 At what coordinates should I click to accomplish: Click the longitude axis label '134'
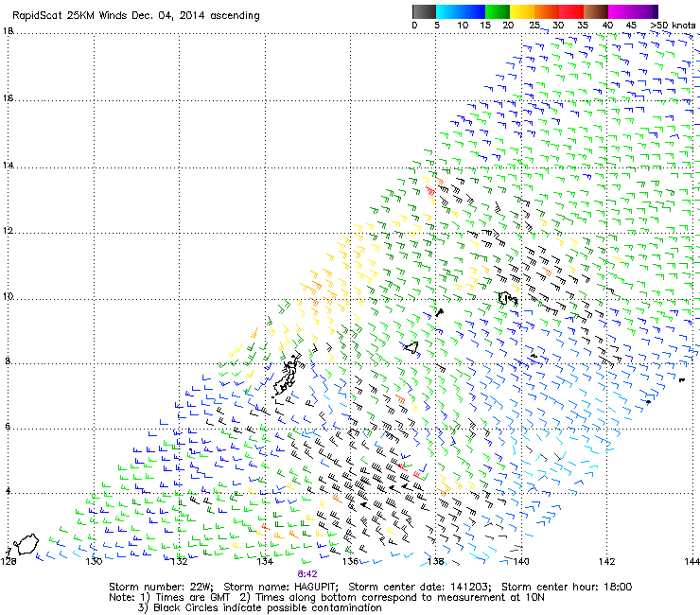[265, 561]
